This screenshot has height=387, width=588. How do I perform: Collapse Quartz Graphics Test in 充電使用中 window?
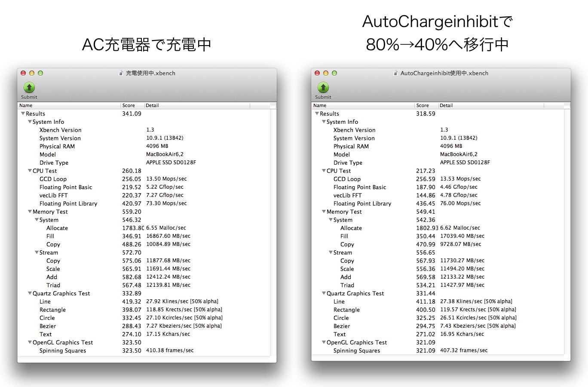coord(30,293)
